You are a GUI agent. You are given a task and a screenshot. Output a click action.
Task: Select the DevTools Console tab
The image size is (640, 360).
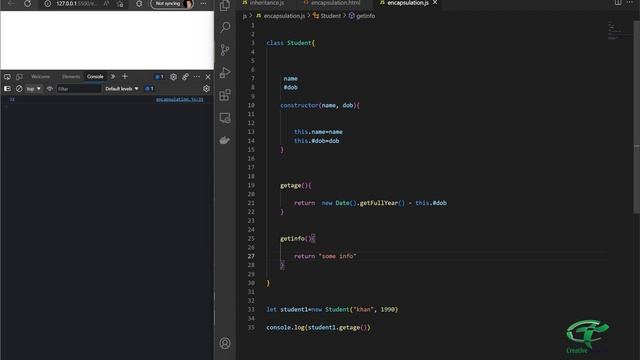tap(95, 77)
